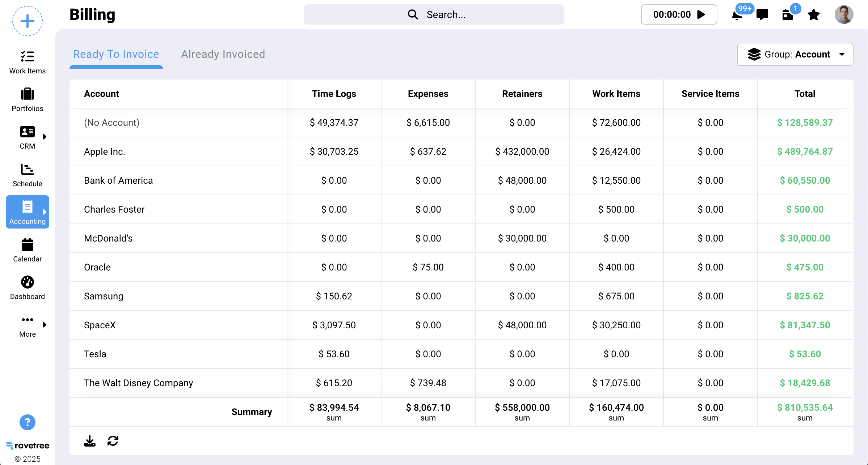The width and height of the screenshot is (868, 465).
Task: Start the 00:00:00 timer
Action: pos(701,14)
